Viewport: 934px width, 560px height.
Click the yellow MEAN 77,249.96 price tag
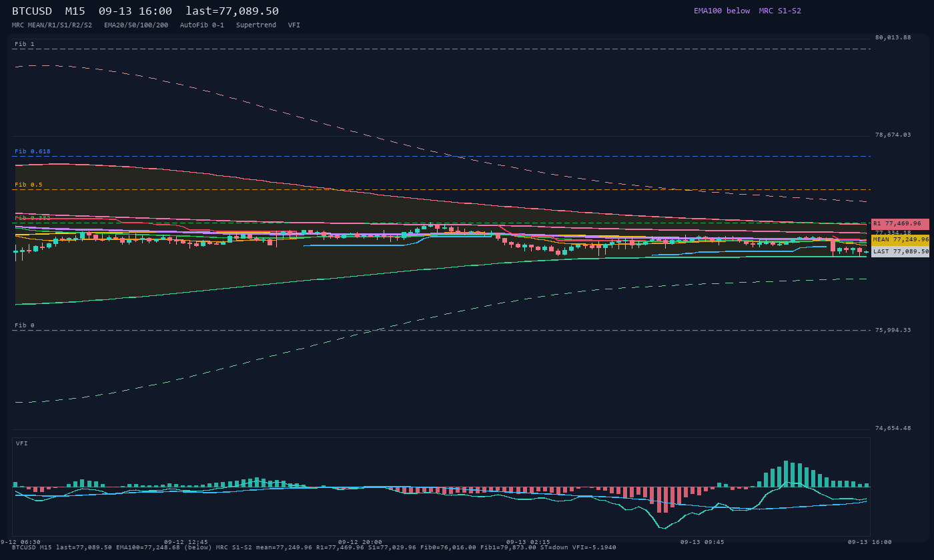[900, 239]
